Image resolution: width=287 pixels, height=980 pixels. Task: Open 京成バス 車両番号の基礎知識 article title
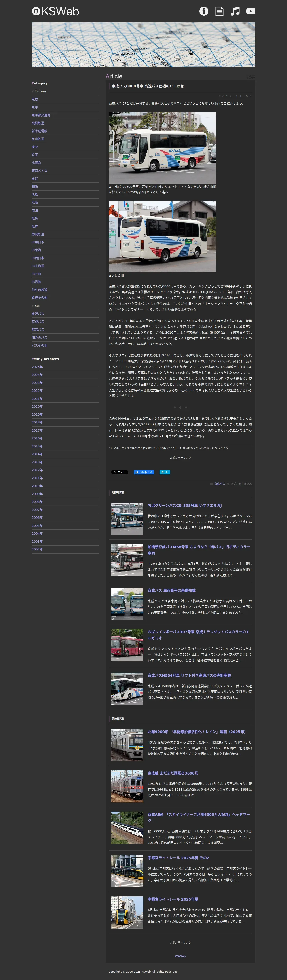pos(172,591)
